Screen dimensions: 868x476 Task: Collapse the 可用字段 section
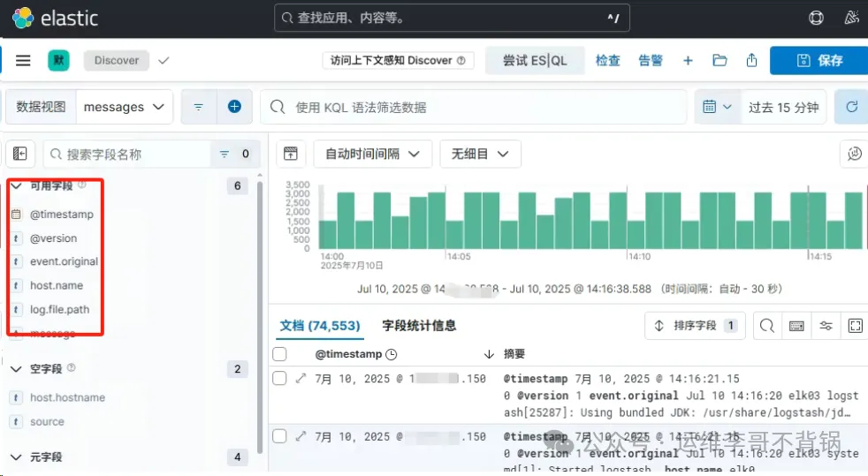16,186
